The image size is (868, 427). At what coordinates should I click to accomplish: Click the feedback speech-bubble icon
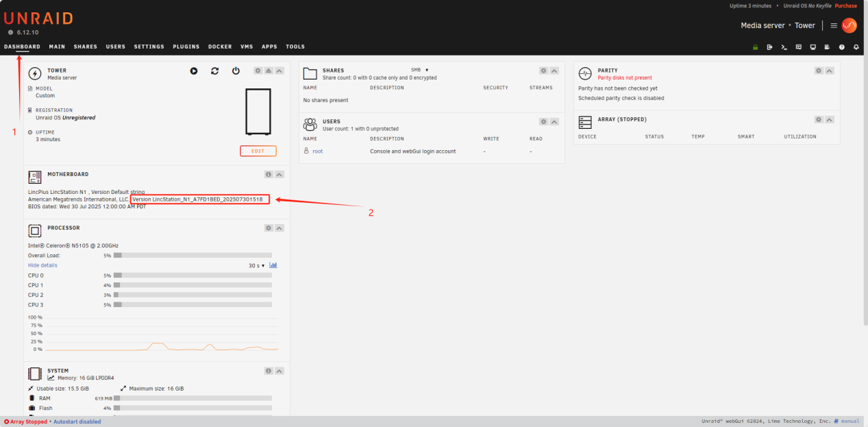point(798,47)
